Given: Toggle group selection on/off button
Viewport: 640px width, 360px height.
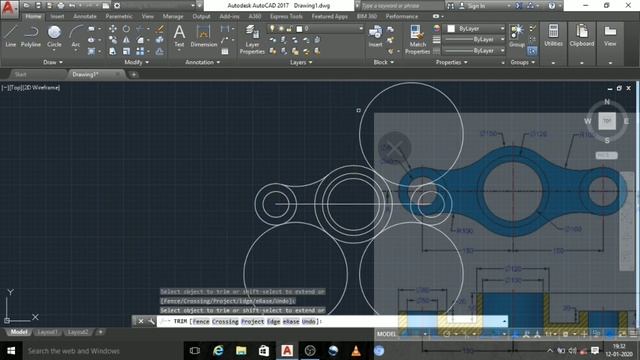Looking at the screenshot, I should (531, 51).
